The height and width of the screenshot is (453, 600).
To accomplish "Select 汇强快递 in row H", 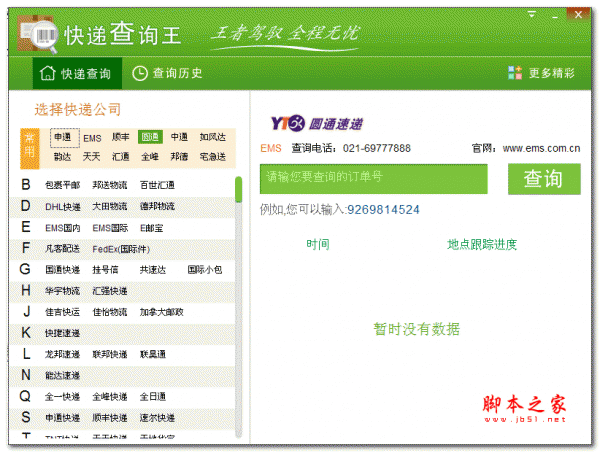I will point(110,291).
